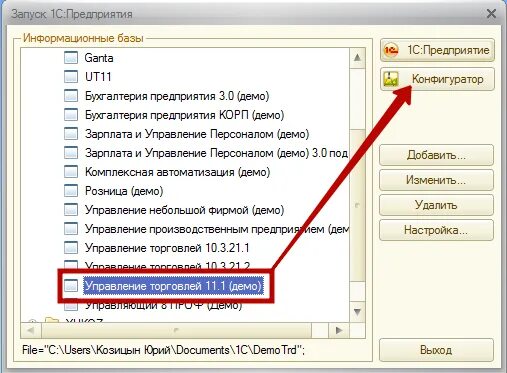507x373 pixels.
Task: Click icon next to Розница (демо)
Action: 71,191
